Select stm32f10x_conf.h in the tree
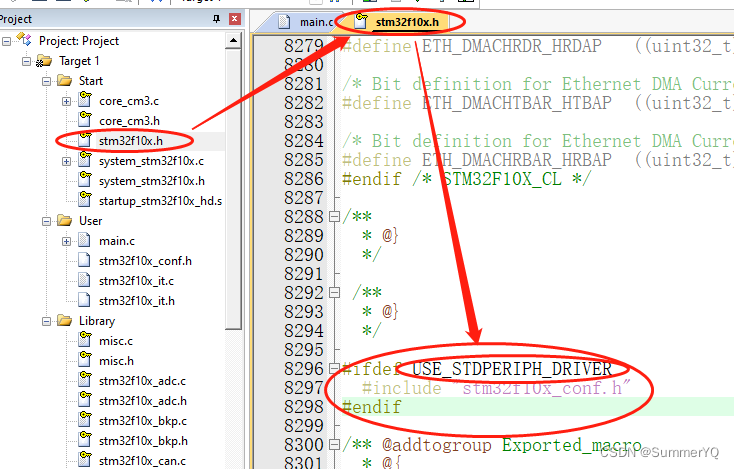Screen dimensions: 734x469 point(145,261)
